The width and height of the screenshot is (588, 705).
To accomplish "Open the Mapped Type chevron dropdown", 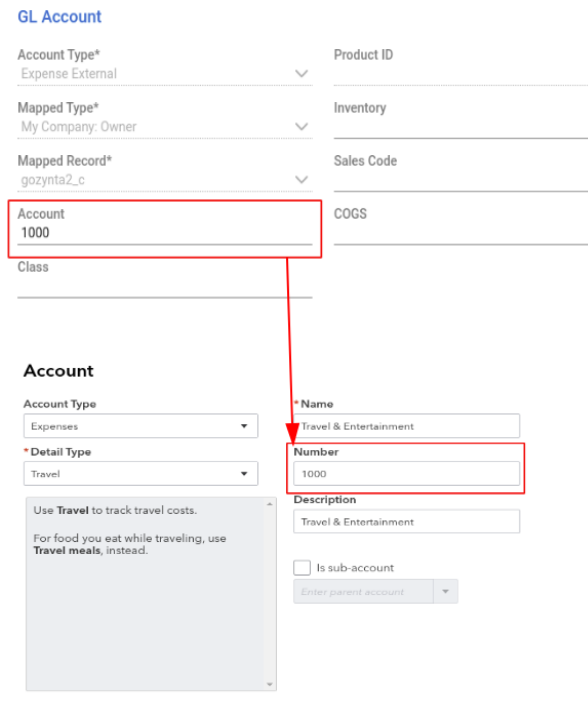I will click(x=301, y=127).
